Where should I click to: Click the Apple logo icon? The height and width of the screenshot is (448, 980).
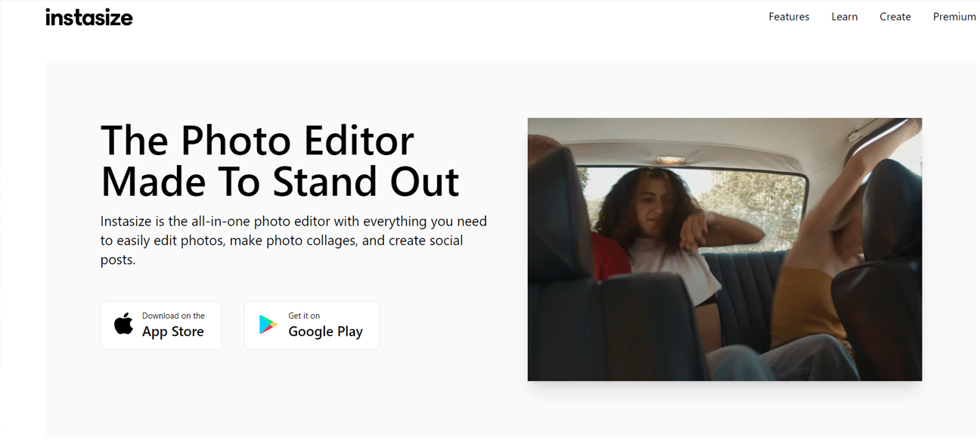pos(123,324)
